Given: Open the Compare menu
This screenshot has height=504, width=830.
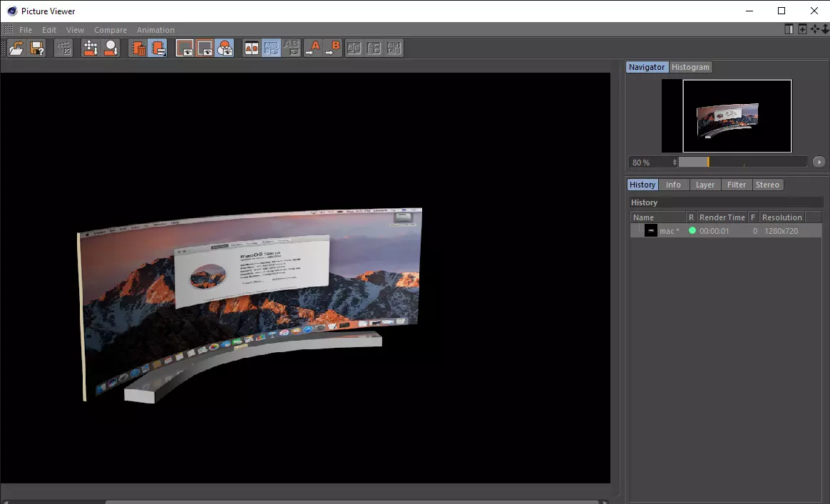Looking at the screenshot, I should (x=111, y=30).
